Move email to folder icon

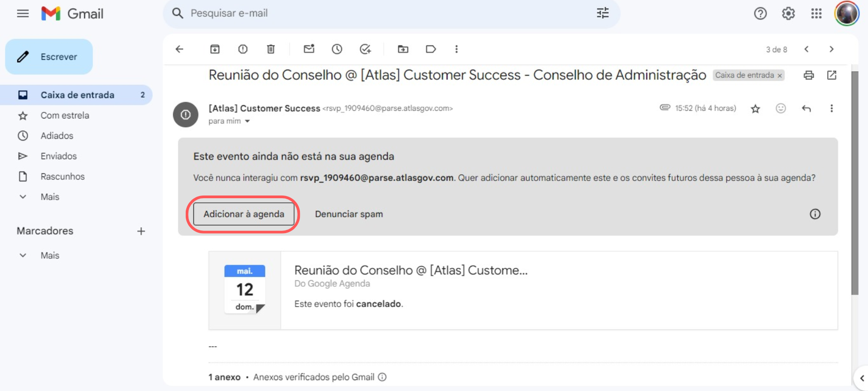point(403,49)
